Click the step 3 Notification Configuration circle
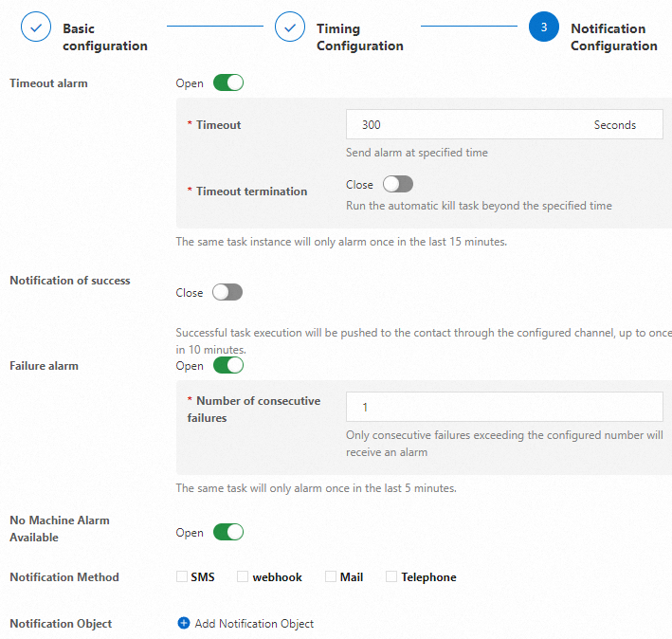 coord(544,27)
